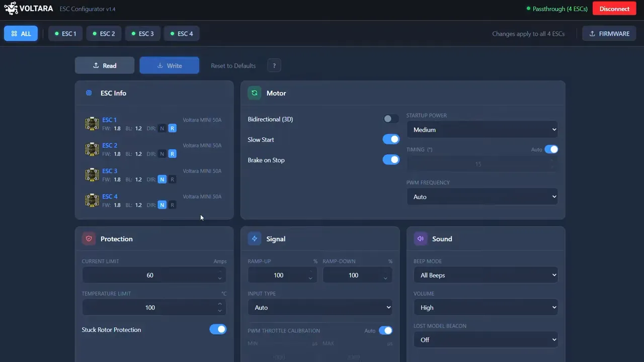644x362 pixels.
Task: Click the Signal lightning bolt icon
Action: (x=255, y=239)
